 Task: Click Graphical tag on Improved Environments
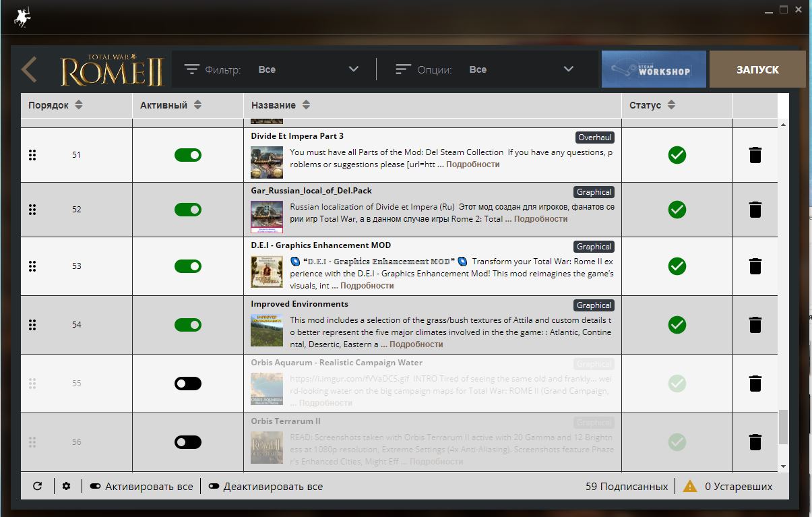coord(594,305)
